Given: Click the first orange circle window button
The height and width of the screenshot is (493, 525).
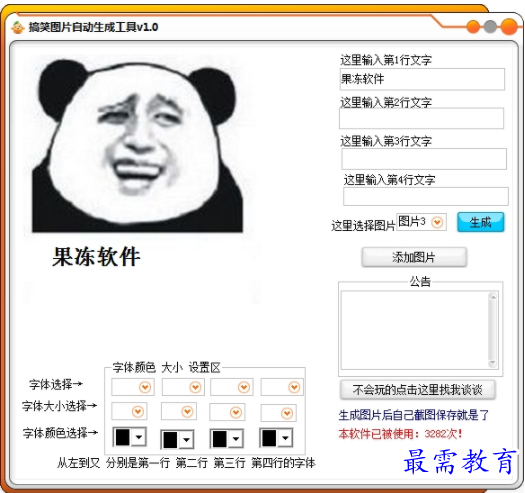Looking at the screenshot, I should pyautogui.click(x=473, y=27).
